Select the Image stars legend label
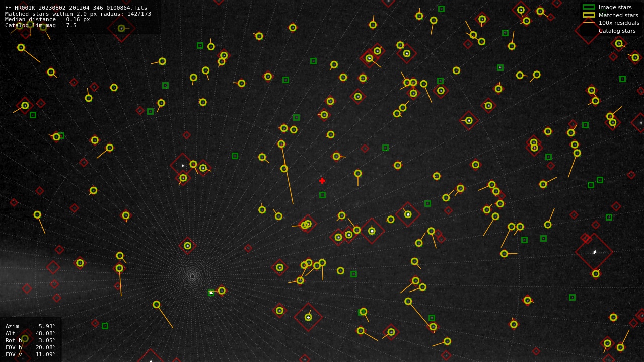 [615, 7]
